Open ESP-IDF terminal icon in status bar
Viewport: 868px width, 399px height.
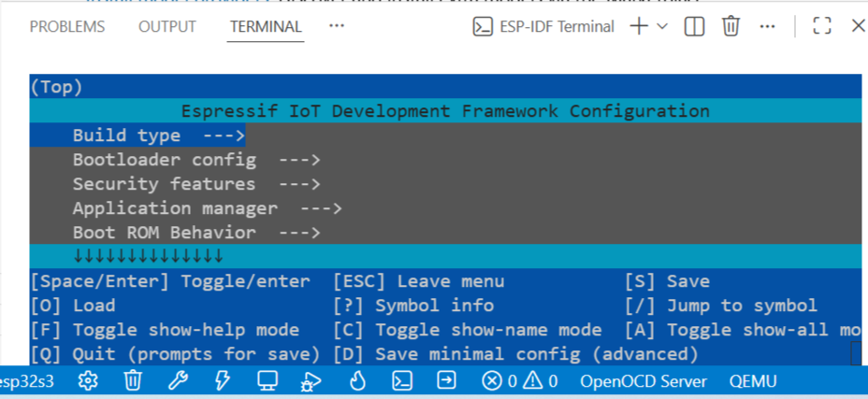[402, 380]
